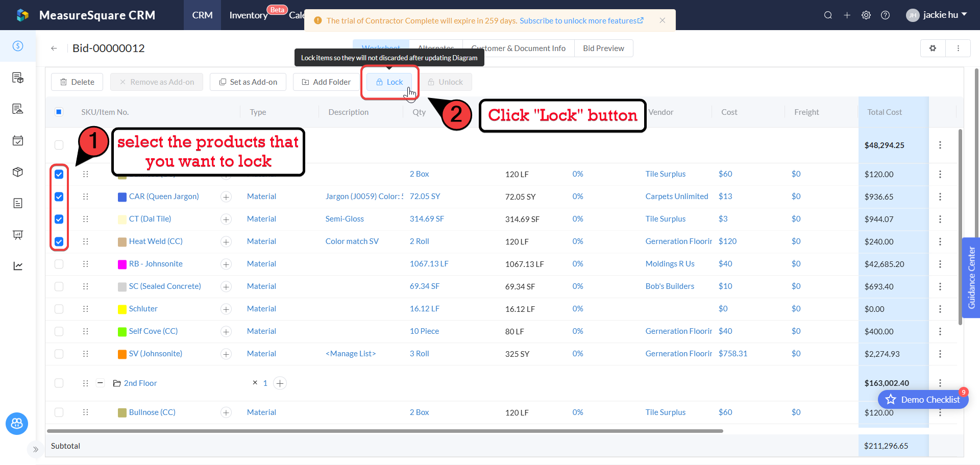Open the Demo Checklist button

point(923,400)
